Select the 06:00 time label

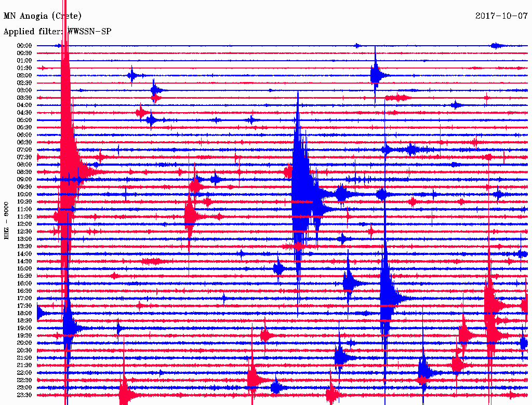(x=24, y=135)
